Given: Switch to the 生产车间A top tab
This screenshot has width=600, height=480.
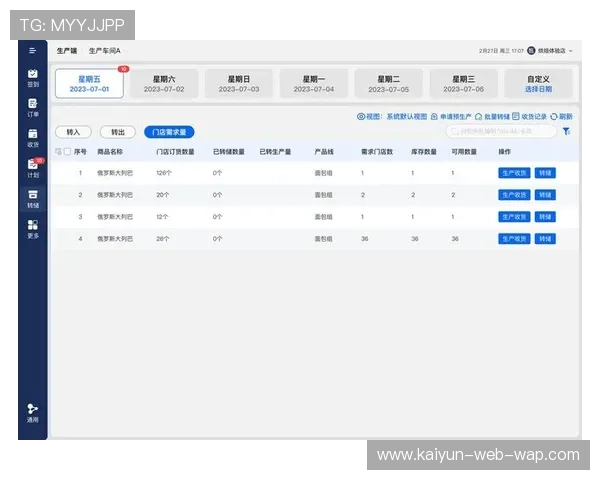Looking at the screenshot, I should pos(104,51).
